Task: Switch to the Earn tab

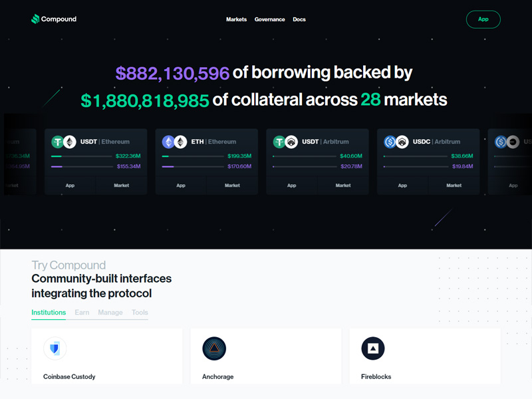Action: pyautogui.click(x=82, y=313)
